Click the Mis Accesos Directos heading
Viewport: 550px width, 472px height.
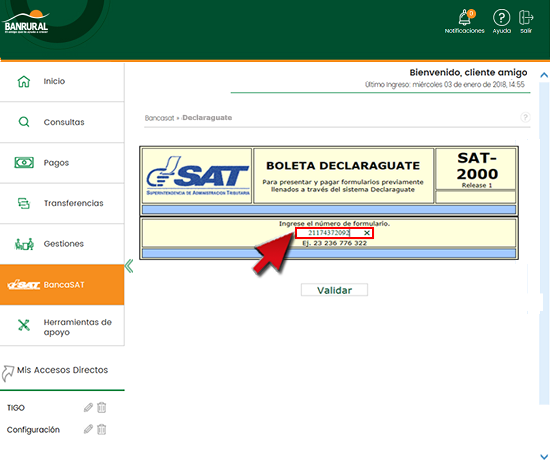62,370
